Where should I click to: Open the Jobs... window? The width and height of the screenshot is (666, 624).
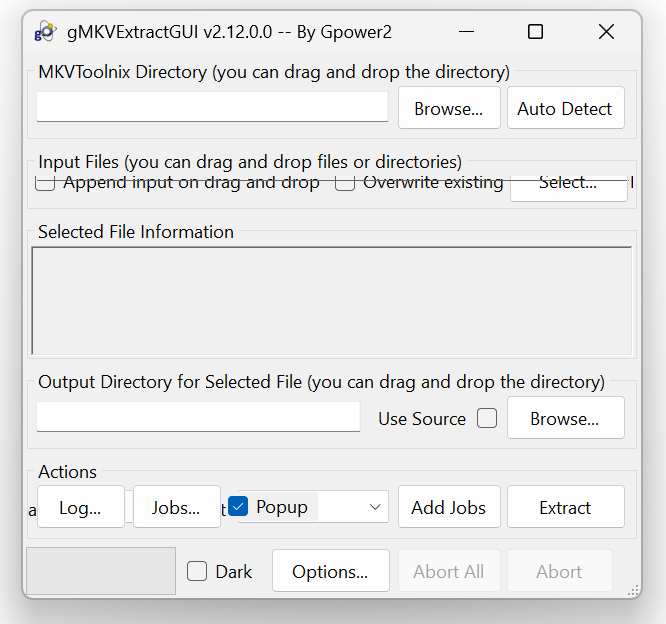click(177, 507)
